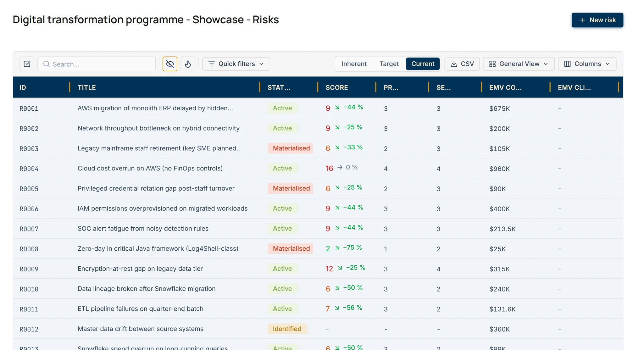Click the R0007 ID cell
This screenshot has height=350, width=644.
coord(29,229)
